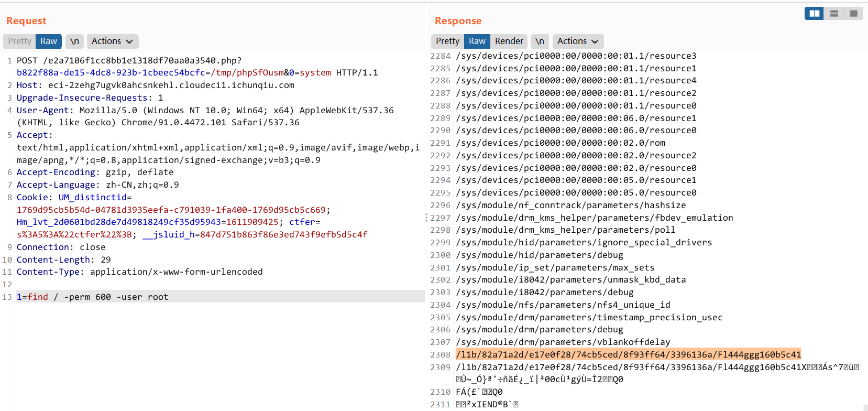The width and height of the screenshot is (868, 411).
Task: Click the Accept-Language header line
Action: pyautogui.click(x=98, y=185)
